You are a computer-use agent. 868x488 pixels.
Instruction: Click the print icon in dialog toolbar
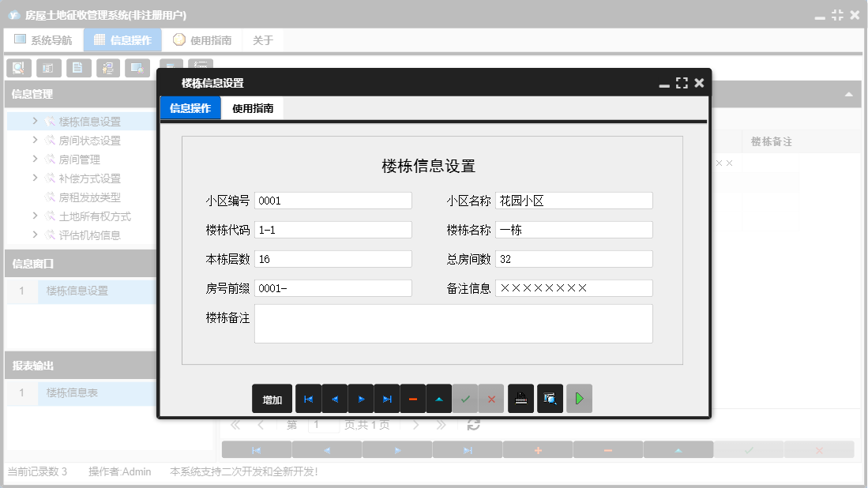pos(520,400)
